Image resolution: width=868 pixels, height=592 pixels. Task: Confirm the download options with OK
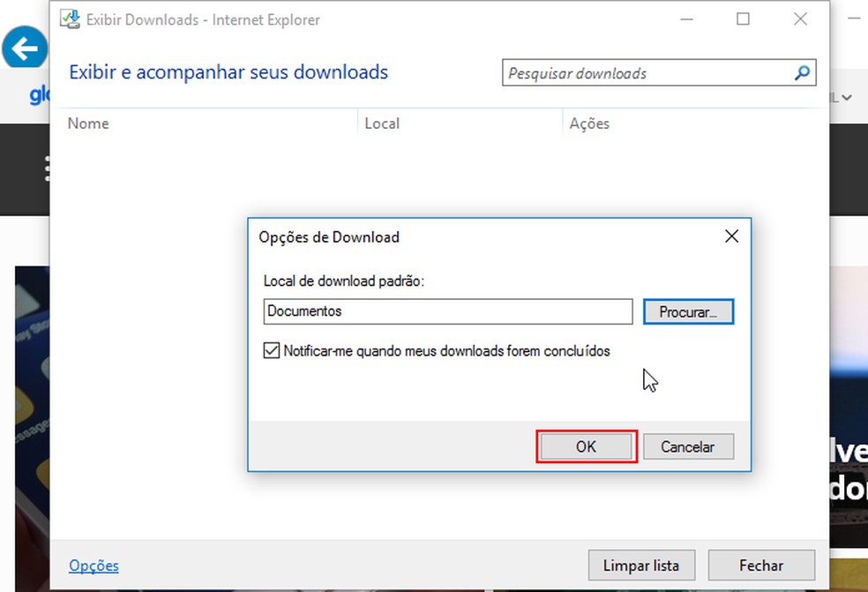tap(586, 446)
